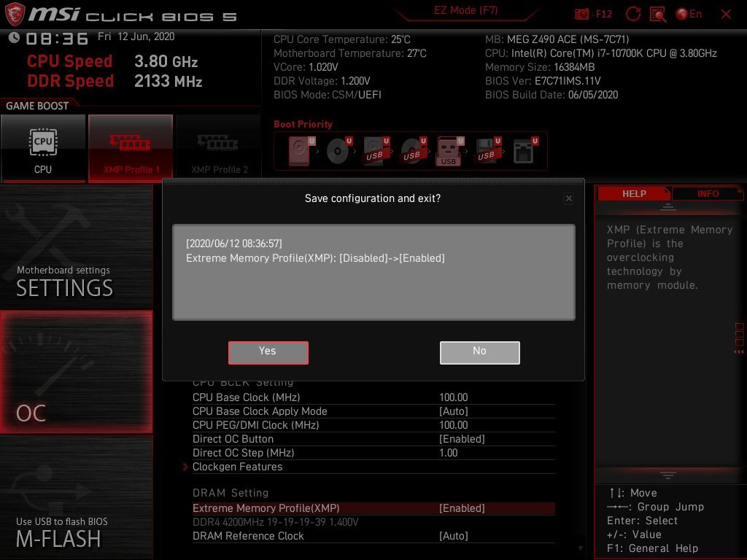The width and height of the screenshot is (747, 560).
Task: Open CPU Base Clock Apply Mode option
Action: [373, 411]
